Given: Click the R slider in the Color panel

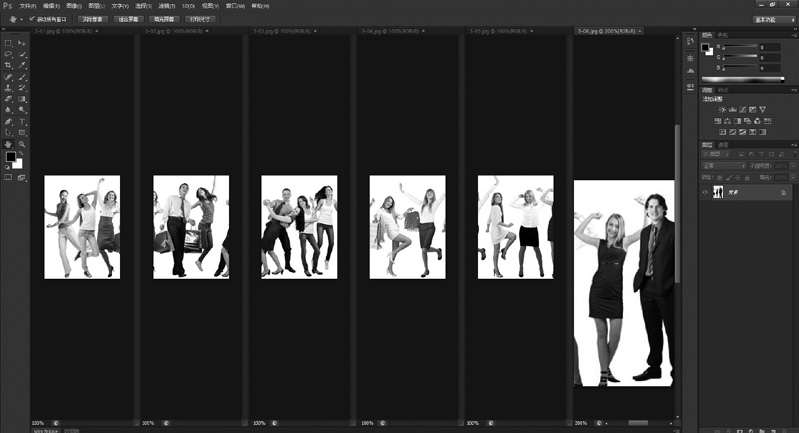Looking at the screenshot, I should (740, 47).
